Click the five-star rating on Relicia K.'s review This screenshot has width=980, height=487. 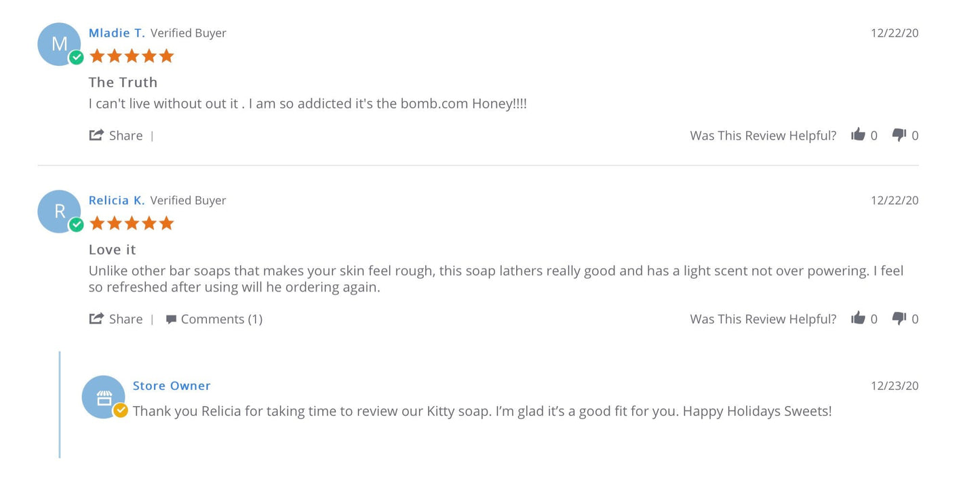(x=132, y=223)
